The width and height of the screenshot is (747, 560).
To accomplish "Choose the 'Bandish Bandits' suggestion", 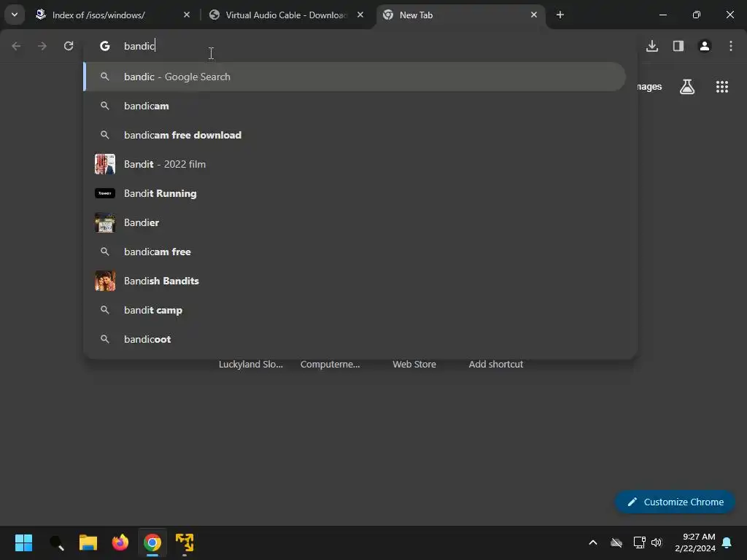I will point(355,281).
